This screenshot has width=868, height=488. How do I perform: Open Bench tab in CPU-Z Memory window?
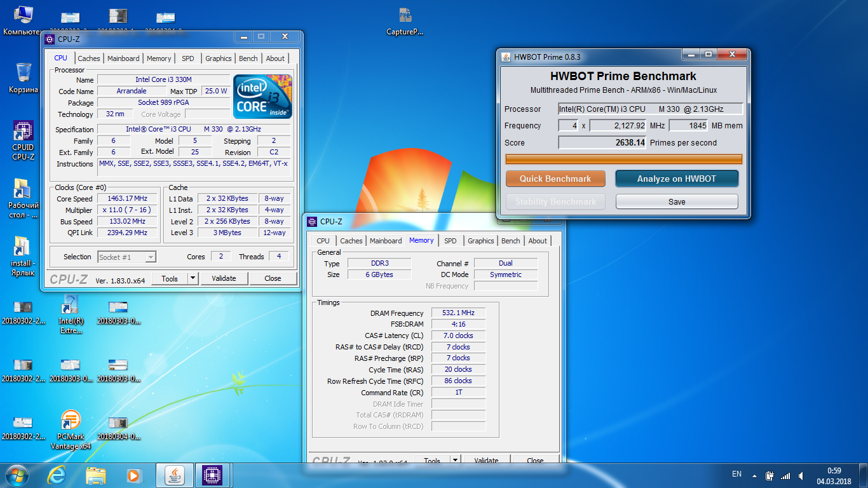(x=511, y=241)
